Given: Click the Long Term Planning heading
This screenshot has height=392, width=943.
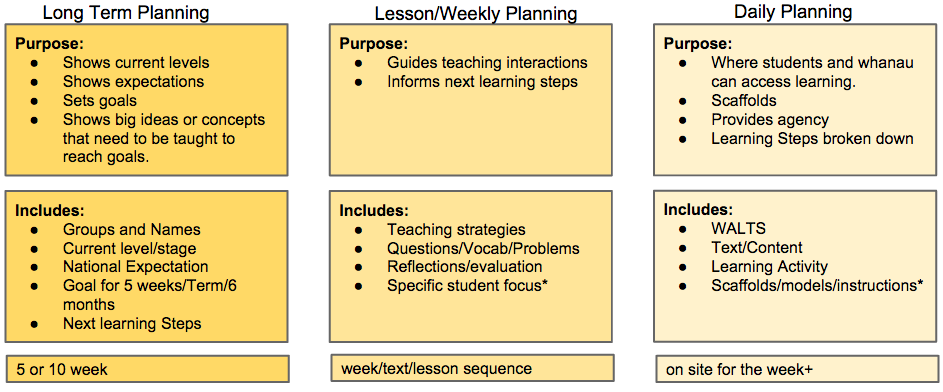Looking at the screenshot, I should pos(126,11).
